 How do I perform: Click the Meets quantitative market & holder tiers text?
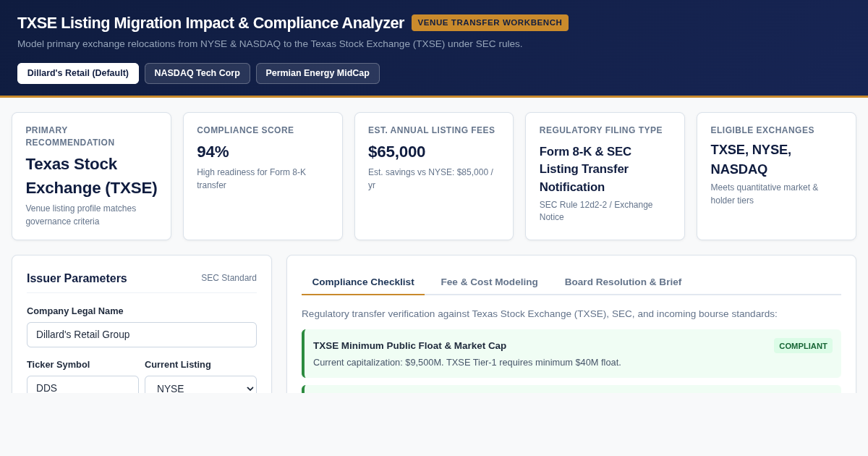point(764,194)
